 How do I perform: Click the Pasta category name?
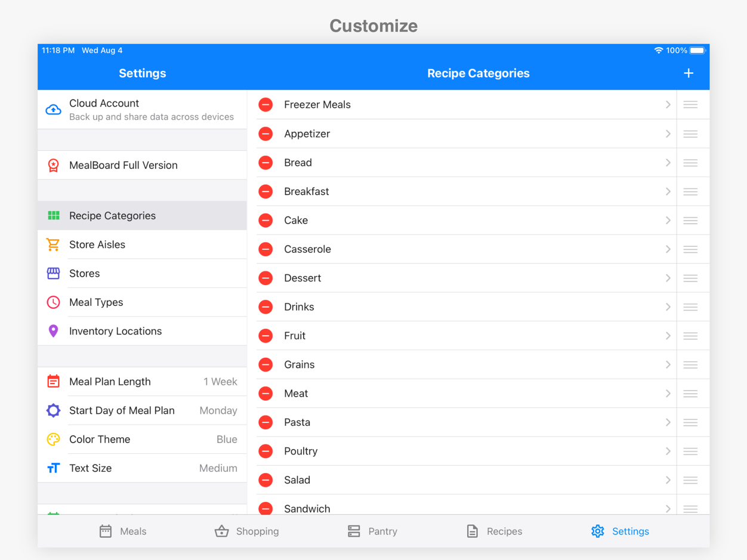(x=297, y=422)
